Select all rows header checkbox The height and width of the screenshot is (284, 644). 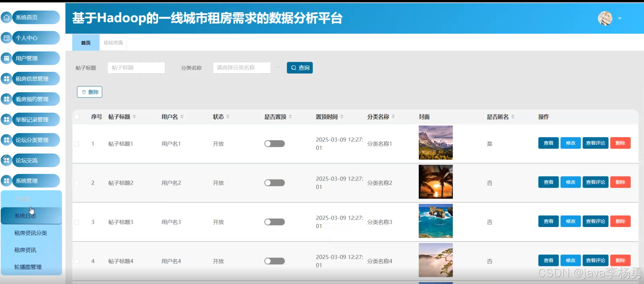coord(77,117)
